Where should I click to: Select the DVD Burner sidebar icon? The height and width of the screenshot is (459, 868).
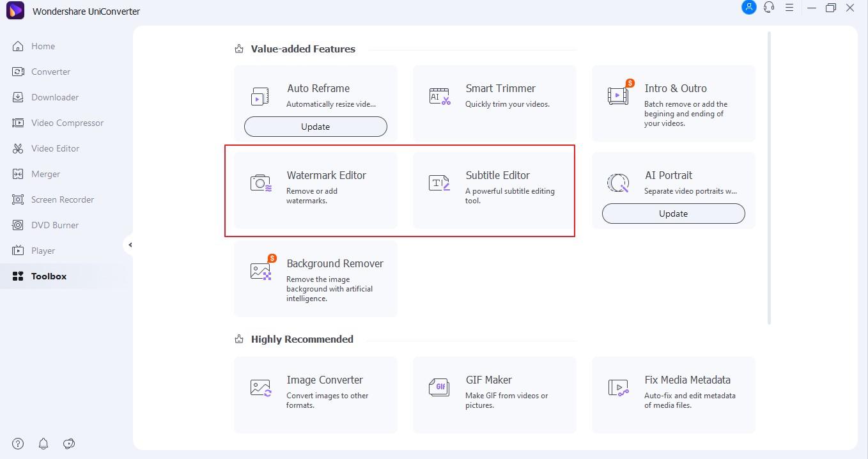[18, 225]
